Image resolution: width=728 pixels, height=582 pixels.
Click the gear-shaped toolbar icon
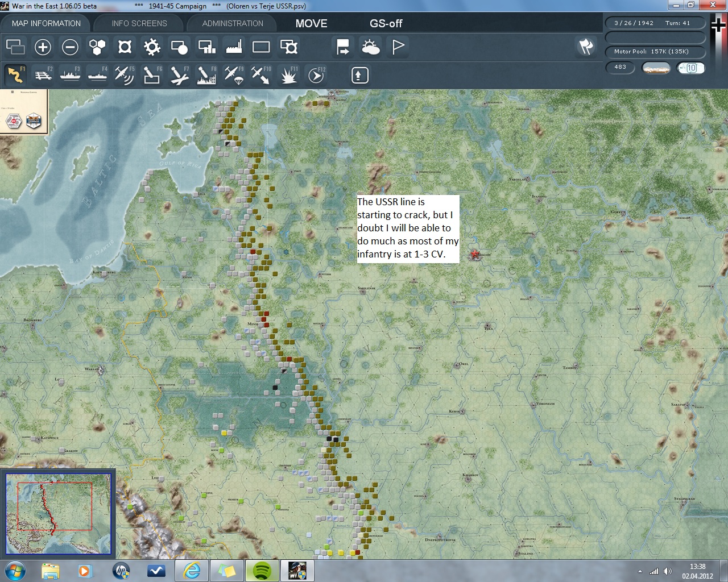[152, 47]
